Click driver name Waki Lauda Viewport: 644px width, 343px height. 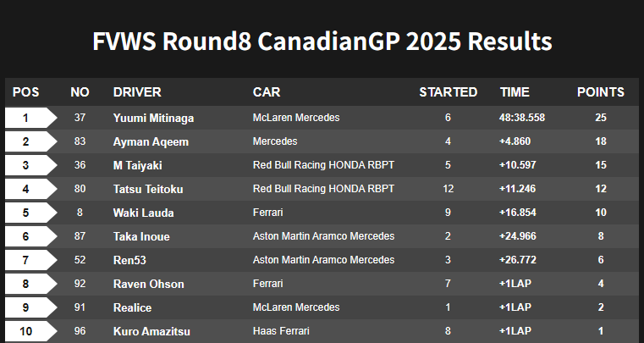click(x=143, y=213)
